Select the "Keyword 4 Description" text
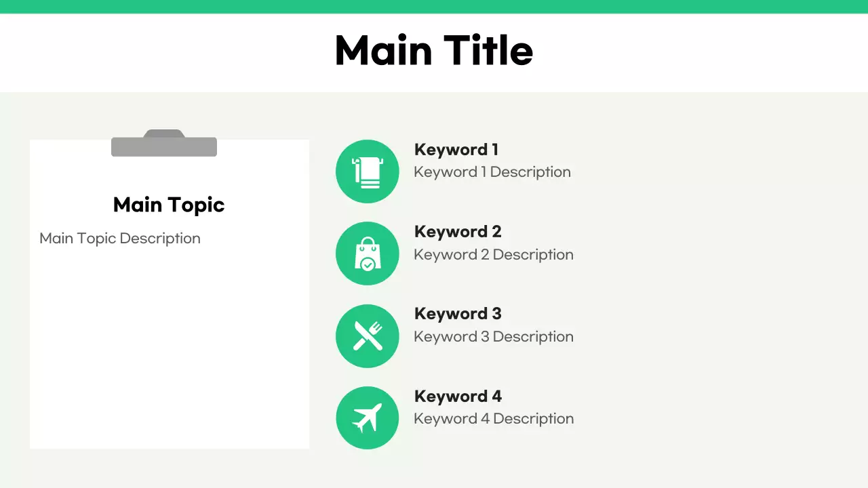This screenshot has height=488, width=868. click(494, 419)
